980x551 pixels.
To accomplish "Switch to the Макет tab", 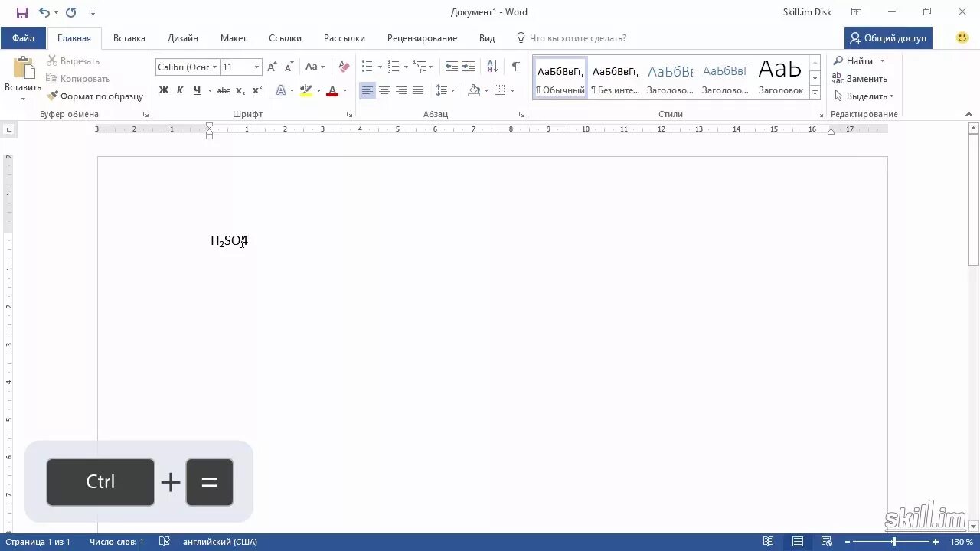I will click(234, 37).
